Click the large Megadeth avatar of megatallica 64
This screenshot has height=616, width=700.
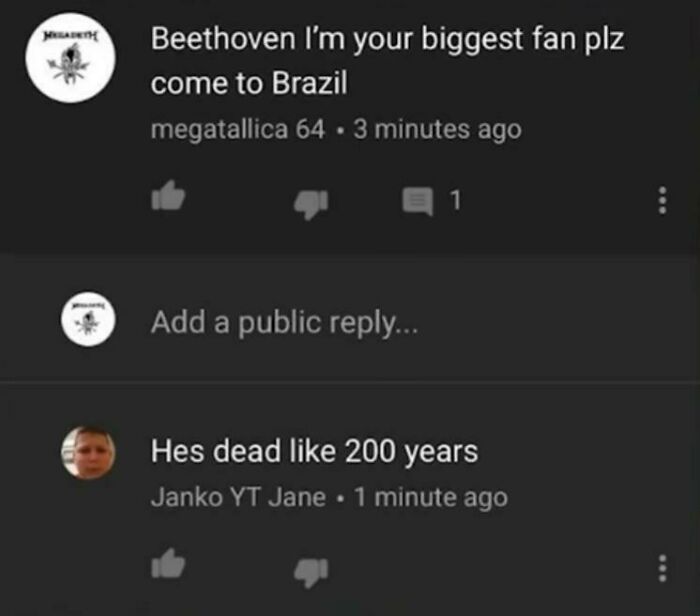(x=71, y=58)
